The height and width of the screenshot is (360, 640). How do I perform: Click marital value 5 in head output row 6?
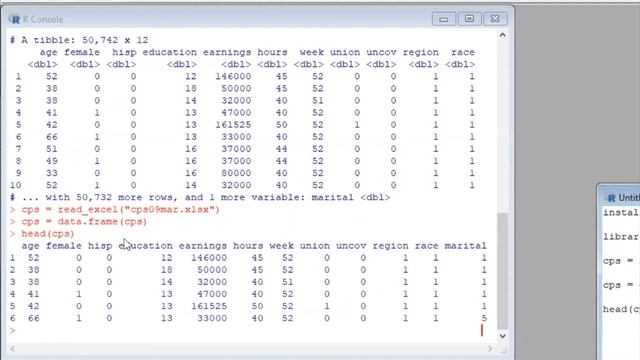click(x=484, y=318)
